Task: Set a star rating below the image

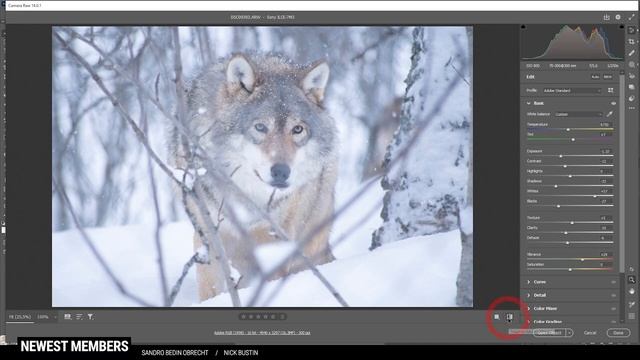Action: click(x=262, y=317)
